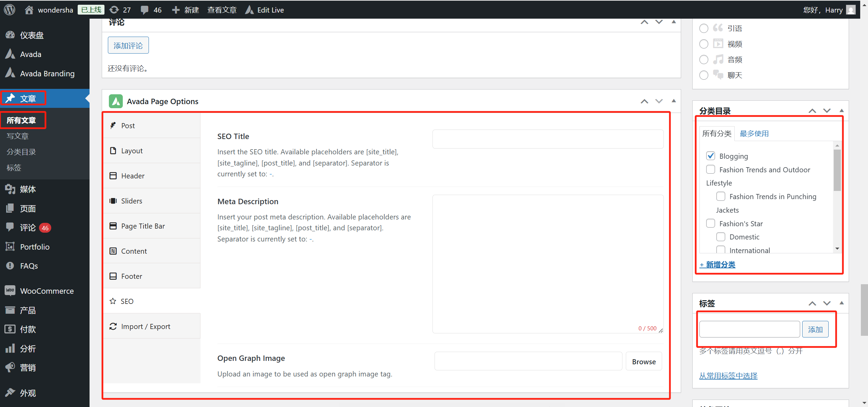Viewport: 868px width, 407px height.
Task: Select Avada in the admin sidebar
Action: tap(31, 54)
